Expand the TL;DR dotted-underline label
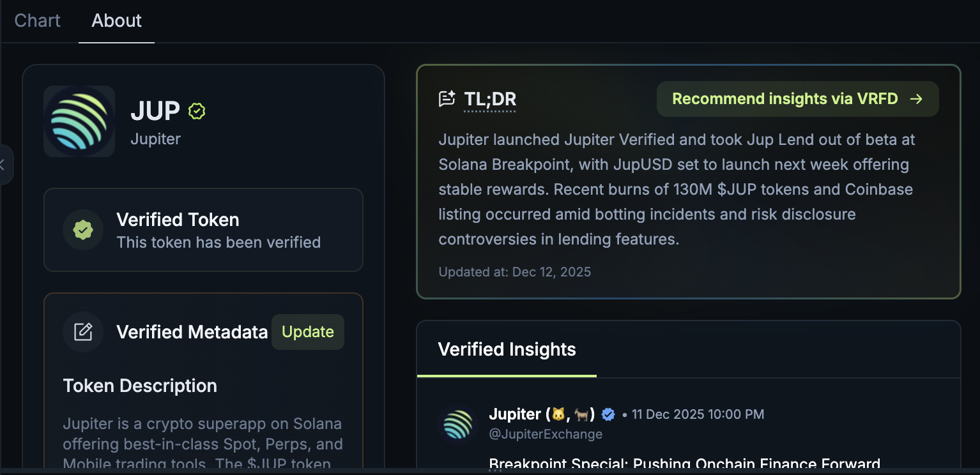The width and height of the screenshot is (980, 475). (490, 99)
